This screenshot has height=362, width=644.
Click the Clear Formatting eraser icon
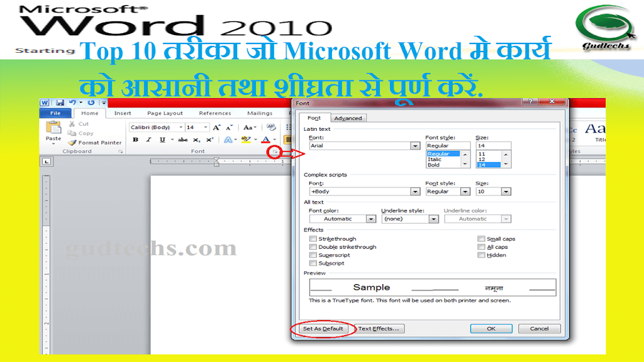click(x=271, y=127)
